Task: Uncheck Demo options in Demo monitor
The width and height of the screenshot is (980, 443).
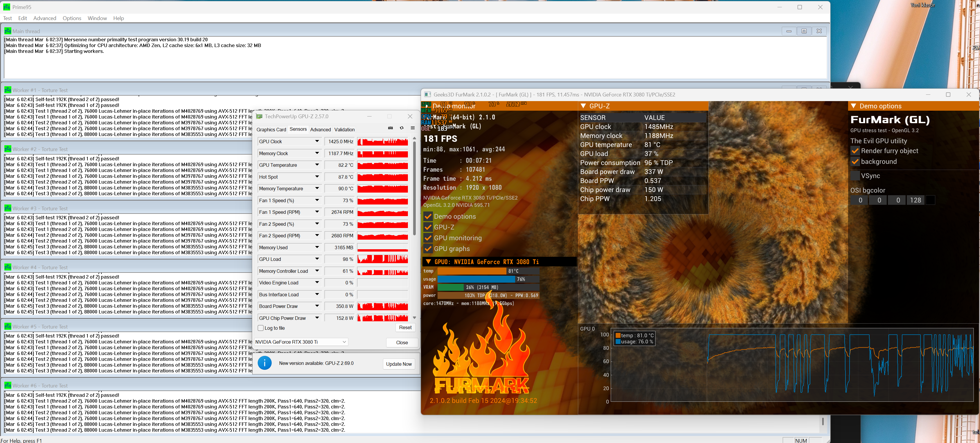Action: 428,216
